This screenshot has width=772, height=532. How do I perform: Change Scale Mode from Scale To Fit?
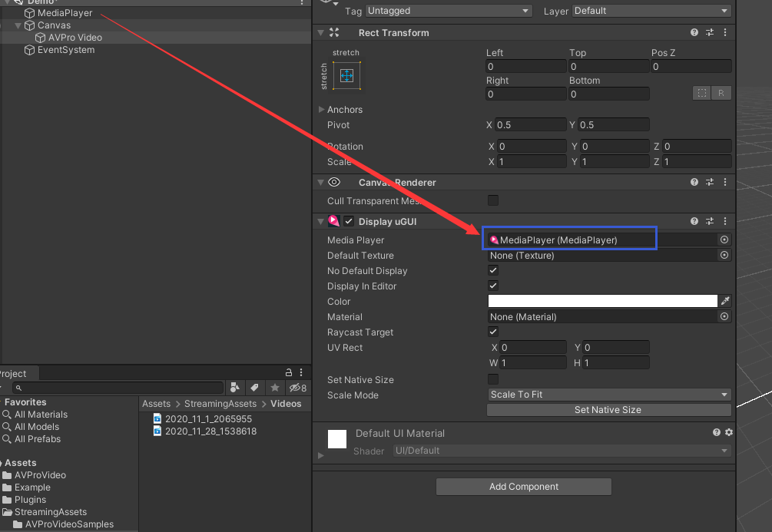608,394
